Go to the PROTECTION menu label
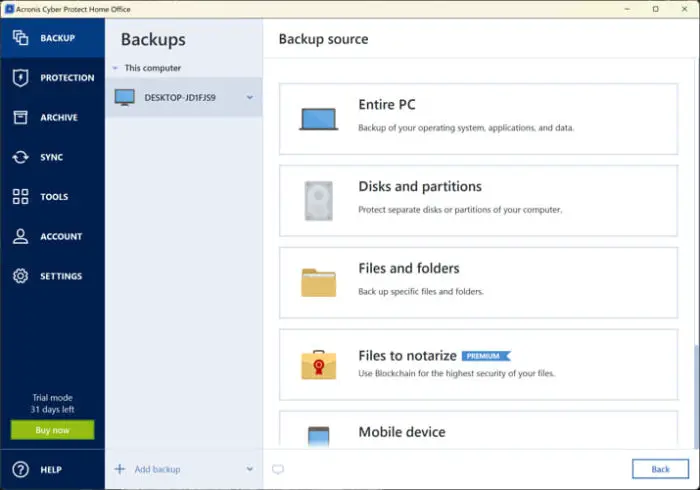Screen dimensions: 700x490 [67, 78]
